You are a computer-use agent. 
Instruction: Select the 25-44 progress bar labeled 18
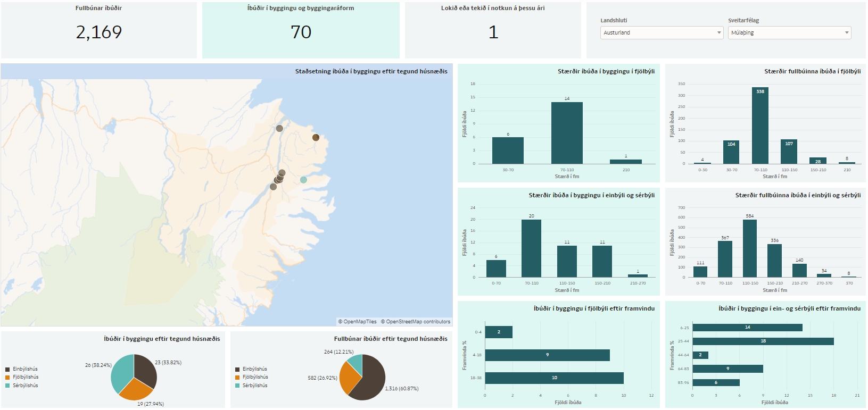(763, 341)
